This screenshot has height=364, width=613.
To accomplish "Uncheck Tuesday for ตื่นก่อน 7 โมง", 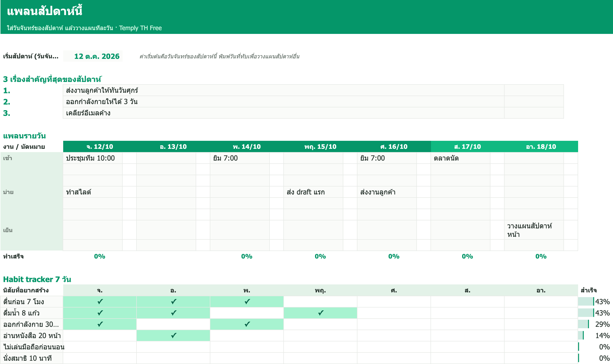I will pyautogui.click(x=173, y=301).
